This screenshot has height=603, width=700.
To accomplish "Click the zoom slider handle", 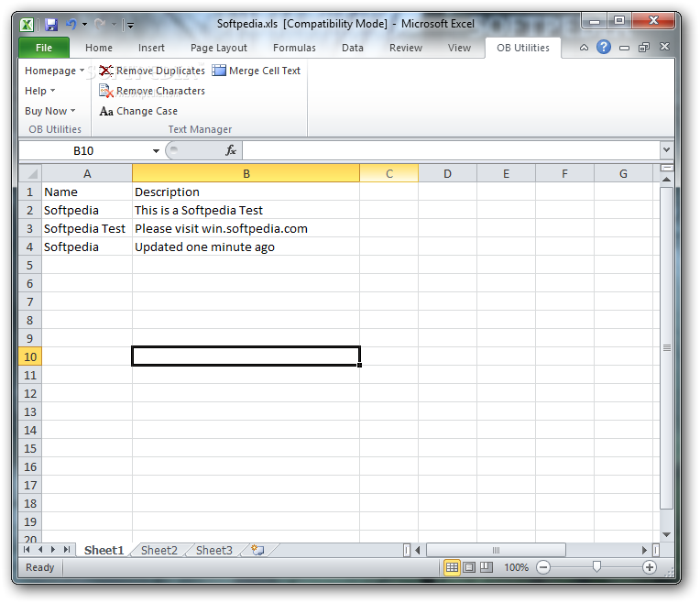I will point(596,567).
